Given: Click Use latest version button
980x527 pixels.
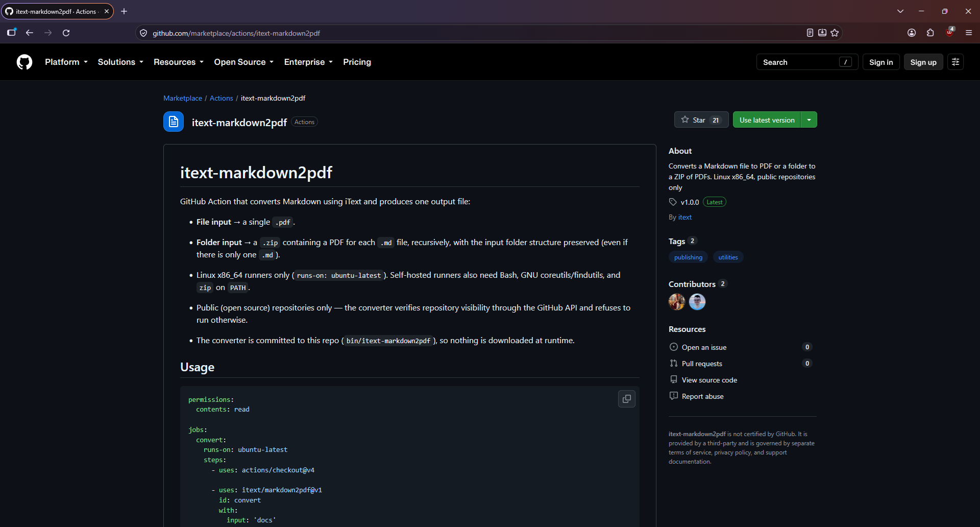Looking at the screenshot, I should (x=767, y=120).
